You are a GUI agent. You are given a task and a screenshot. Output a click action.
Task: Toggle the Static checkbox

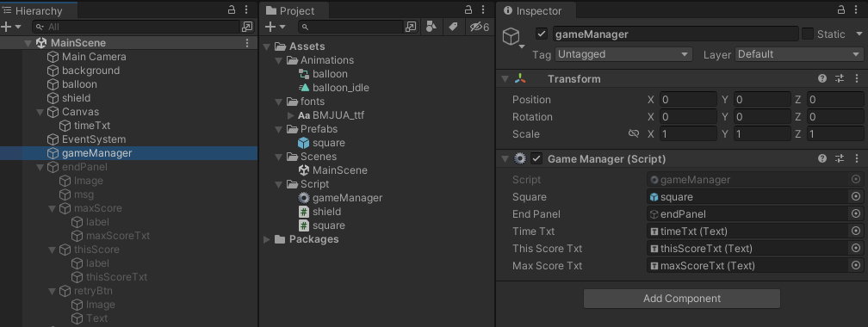(808, 34)
